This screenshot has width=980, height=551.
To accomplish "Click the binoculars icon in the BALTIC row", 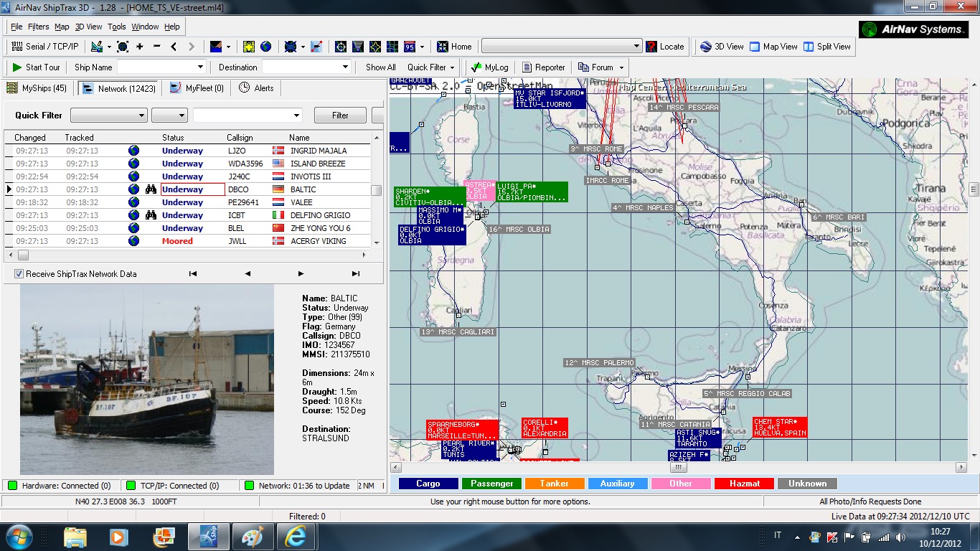I will [x=151, y=189].
